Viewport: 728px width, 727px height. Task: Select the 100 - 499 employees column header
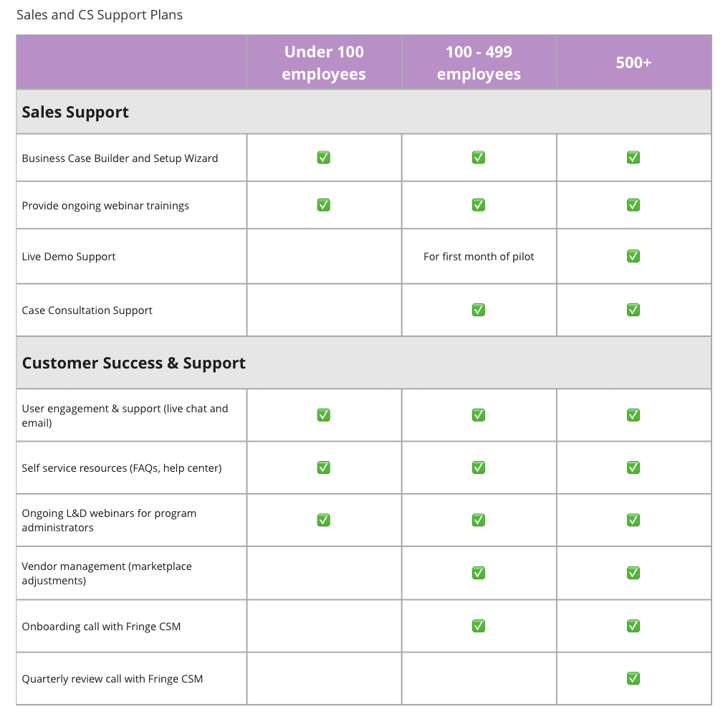click(479, 62)
